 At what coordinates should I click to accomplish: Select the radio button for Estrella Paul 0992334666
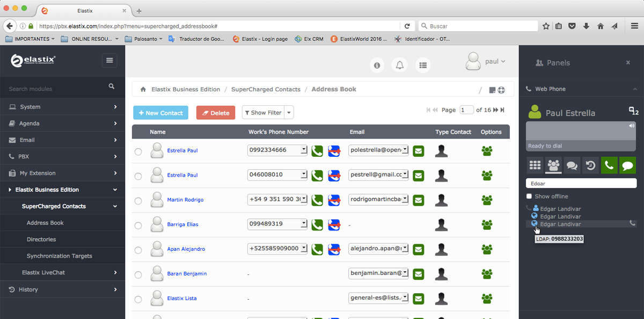pos(138,152)
